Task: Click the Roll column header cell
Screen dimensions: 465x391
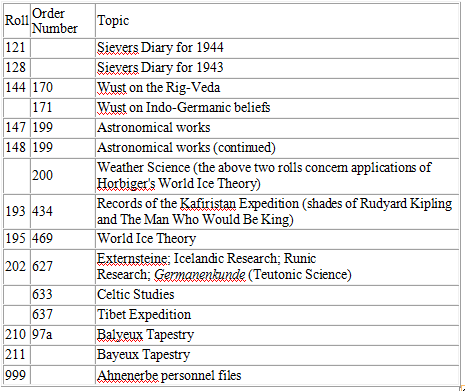Action: click(17, 21)
